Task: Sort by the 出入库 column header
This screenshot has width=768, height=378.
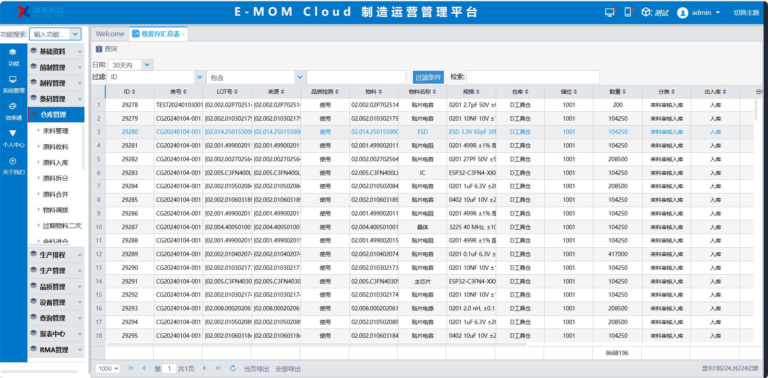Action: pyautogui.click(x=715, y=92)
